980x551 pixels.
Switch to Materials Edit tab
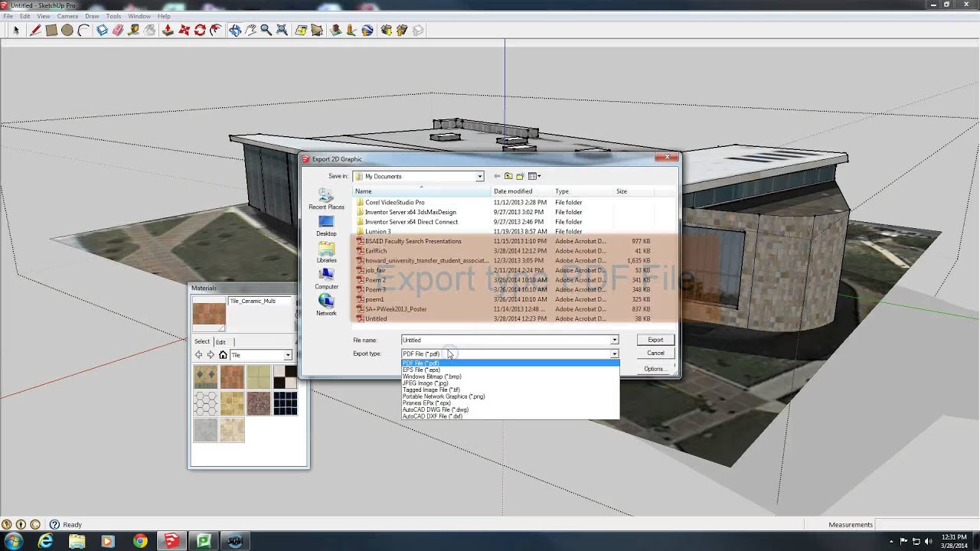(x=220, y=341)
